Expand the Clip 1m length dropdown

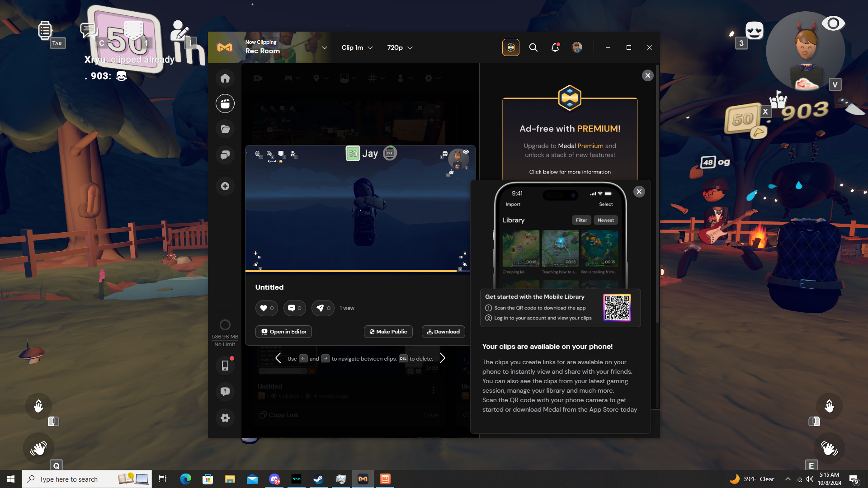coord(357,47)
